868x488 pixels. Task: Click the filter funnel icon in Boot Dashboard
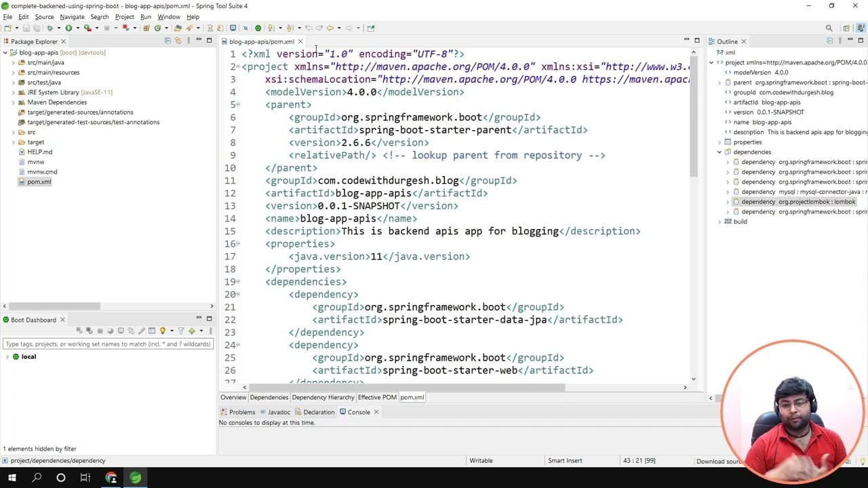(x=181, y=331)
